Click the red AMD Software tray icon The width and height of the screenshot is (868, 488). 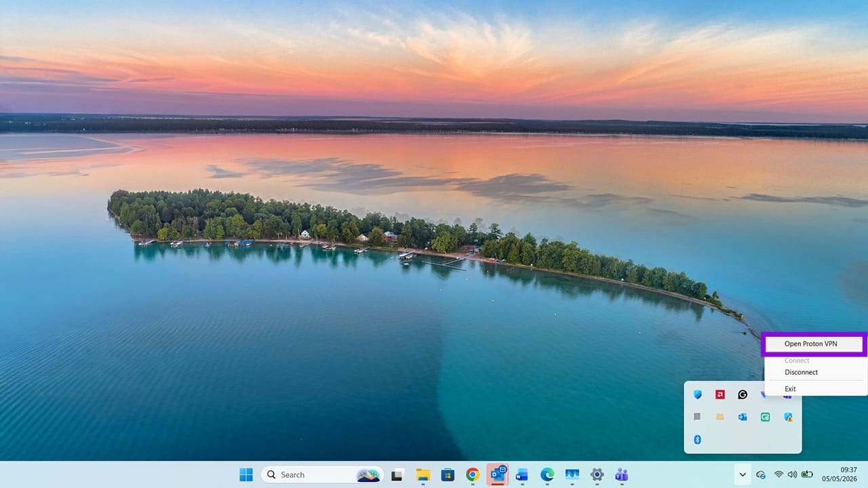(719, 394)
